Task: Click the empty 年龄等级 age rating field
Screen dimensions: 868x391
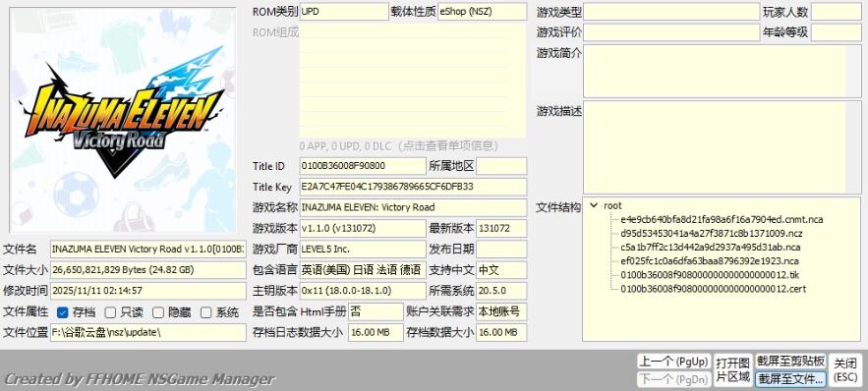Action: [x=837, y=32]
